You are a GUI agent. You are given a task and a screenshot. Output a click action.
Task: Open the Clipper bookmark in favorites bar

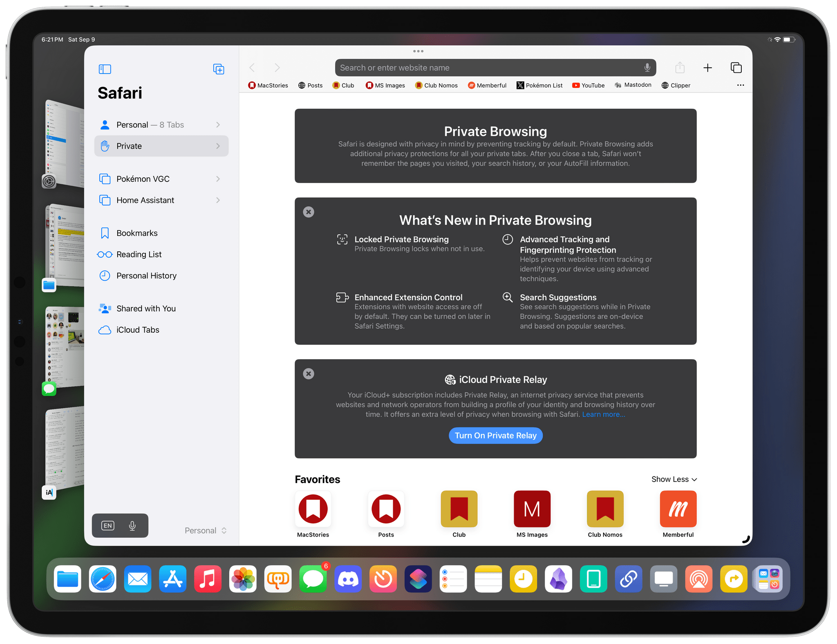click(676, 85)
